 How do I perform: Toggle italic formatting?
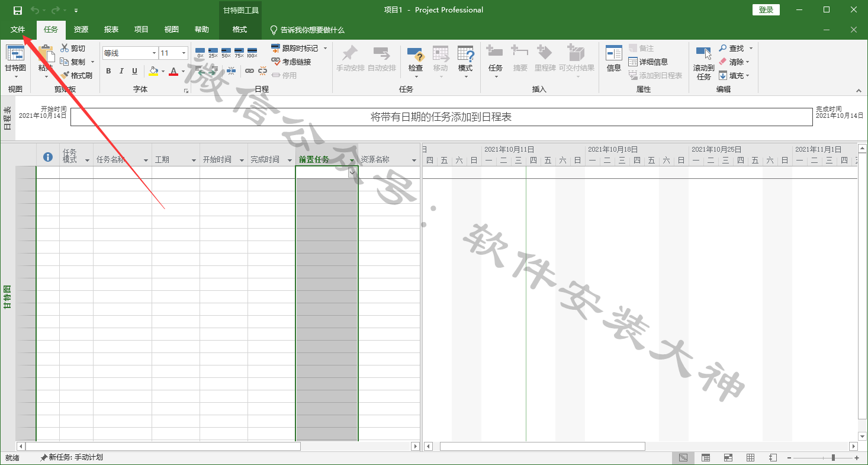[x=121, y=71]
